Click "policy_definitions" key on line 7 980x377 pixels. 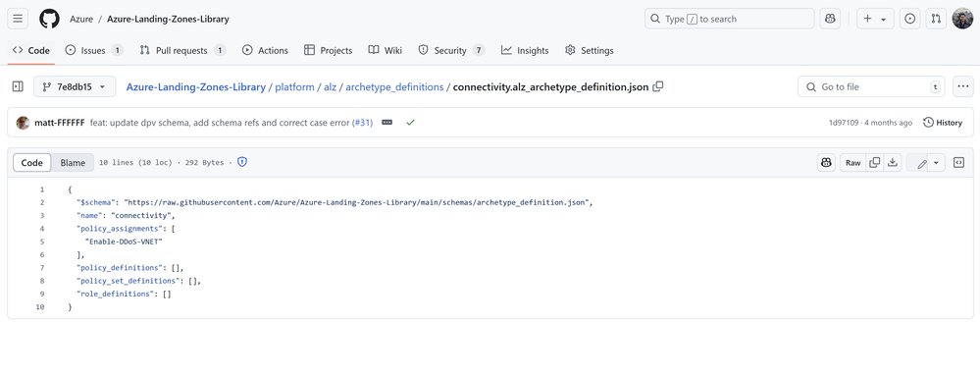click(x=121, y=268)
